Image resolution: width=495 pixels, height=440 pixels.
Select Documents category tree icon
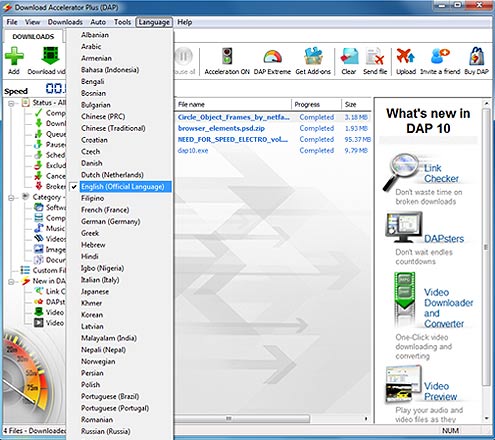coord(39,260)
